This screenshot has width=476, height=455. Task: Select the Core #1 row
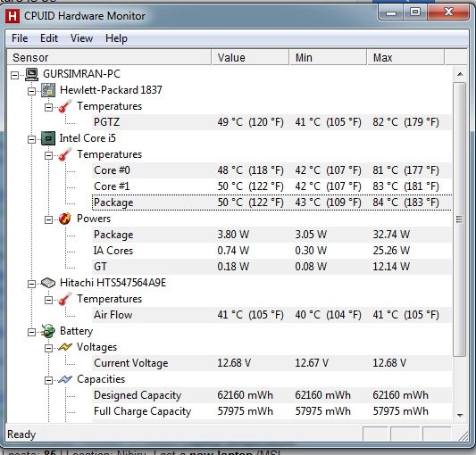pyautogui.click(x=271, y=186)
